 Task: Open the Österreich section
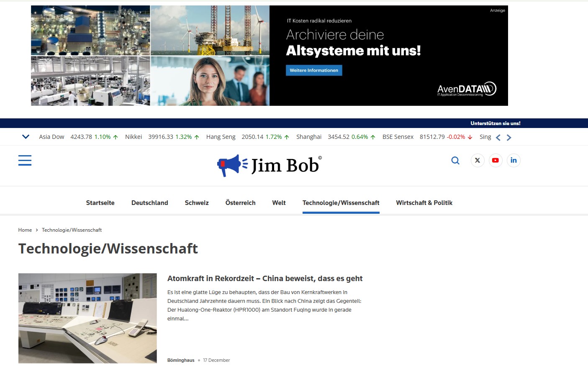tap(240, 203)
